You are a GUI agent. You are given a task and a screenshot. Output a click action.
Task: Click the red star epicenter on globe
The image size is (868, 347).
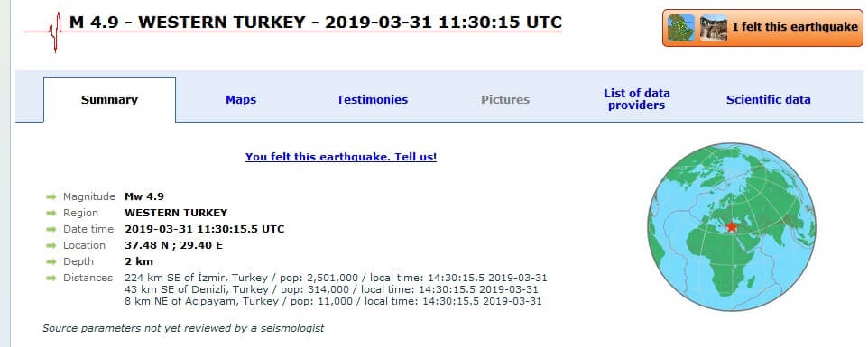(x=732, y=226)
